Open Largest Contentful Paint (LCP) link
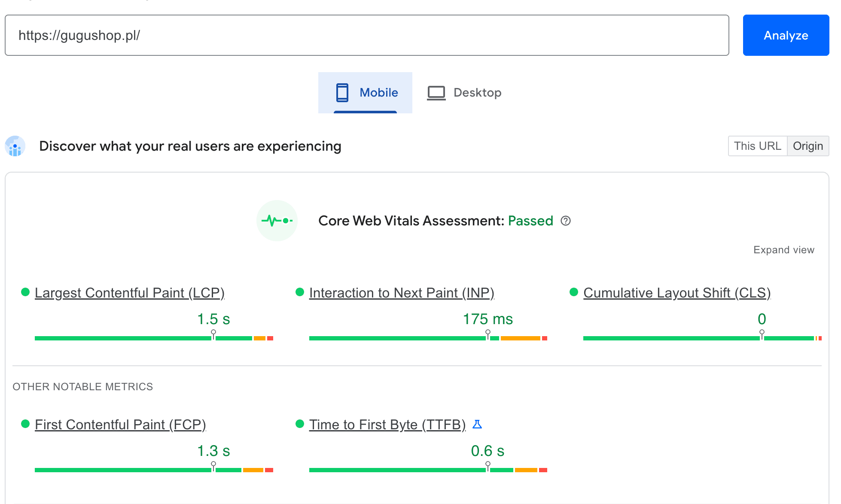841x504 pixels. coord(129,293)
